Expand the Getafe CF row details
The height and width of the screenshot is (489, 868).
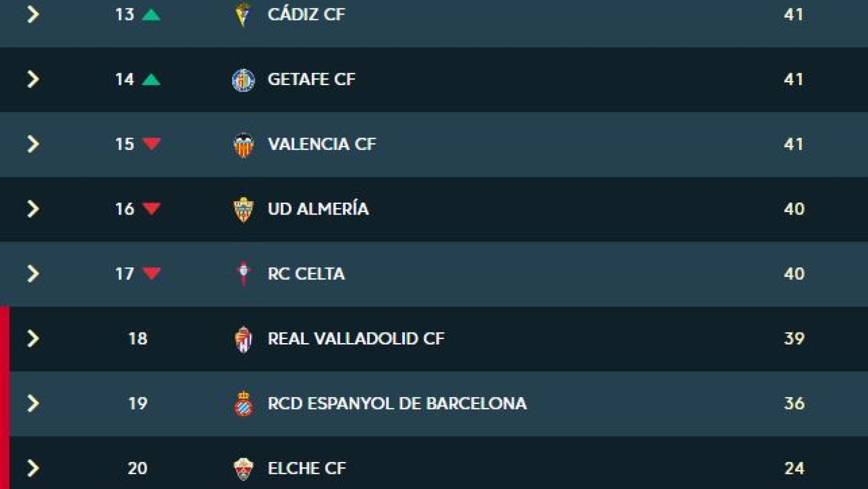pos(33,80)
